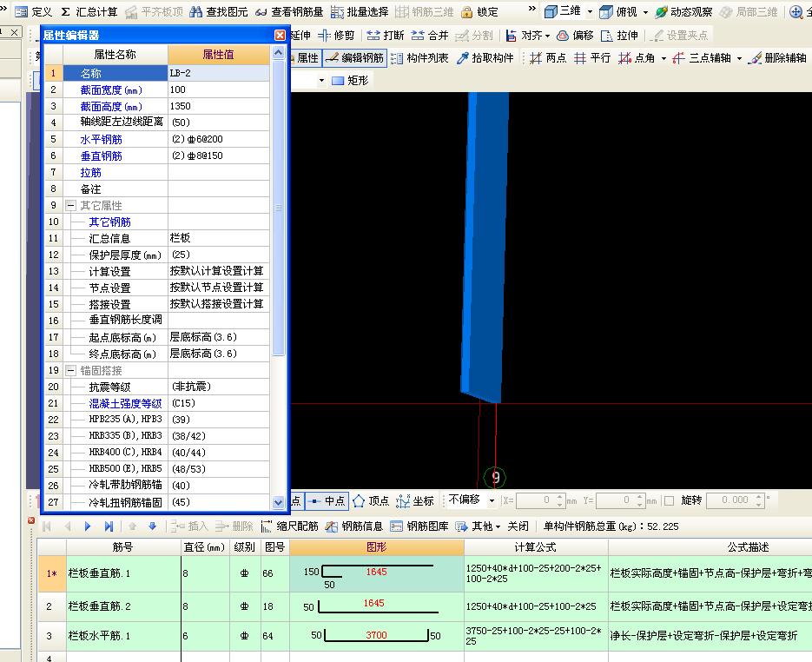This screenshot has width=812, height=662.
Task: Open 三维 view dropdown arrow
Action: click(590, 11)
